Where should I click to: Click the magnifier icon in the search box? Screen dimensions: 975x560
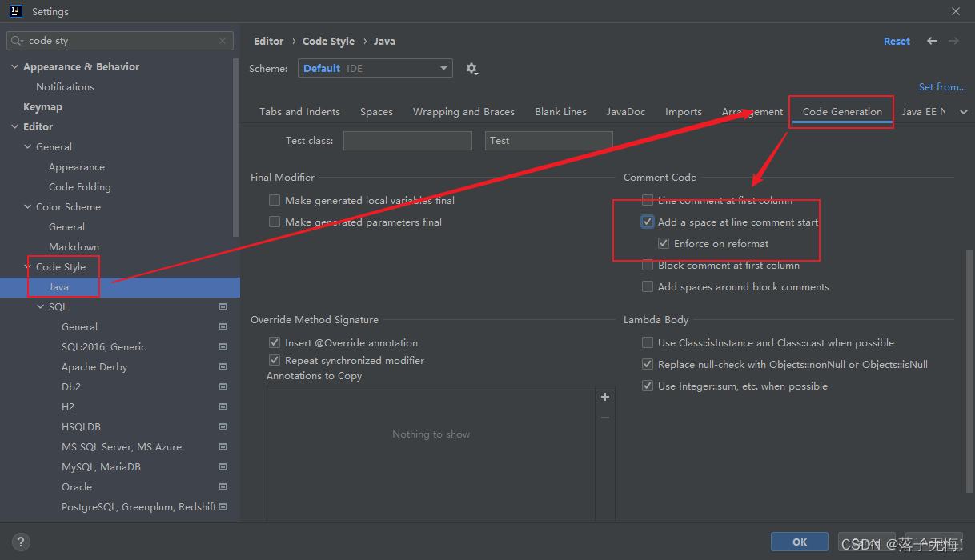coord(18,41)
